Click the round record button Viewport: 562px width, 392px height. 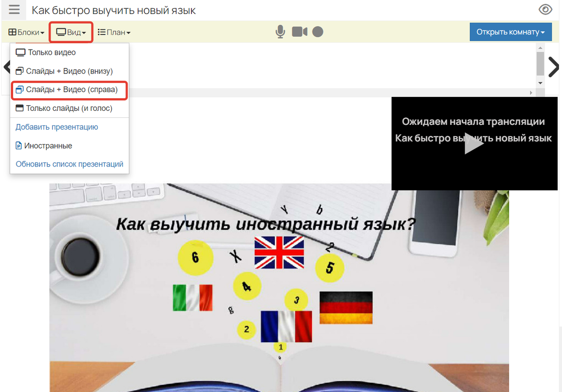click(x=318, y=32)
